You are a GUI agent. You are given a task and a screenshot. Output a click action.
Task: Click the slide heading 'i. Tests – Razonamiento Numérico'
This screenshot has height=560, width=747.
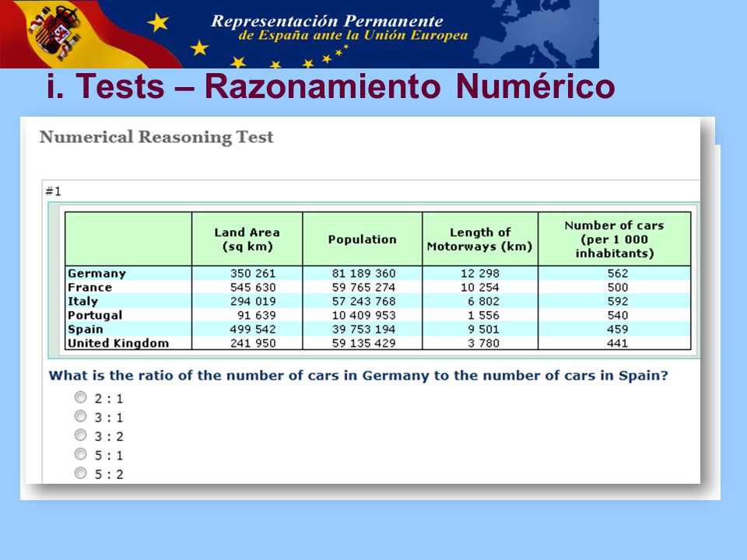[x=331, y=86]
